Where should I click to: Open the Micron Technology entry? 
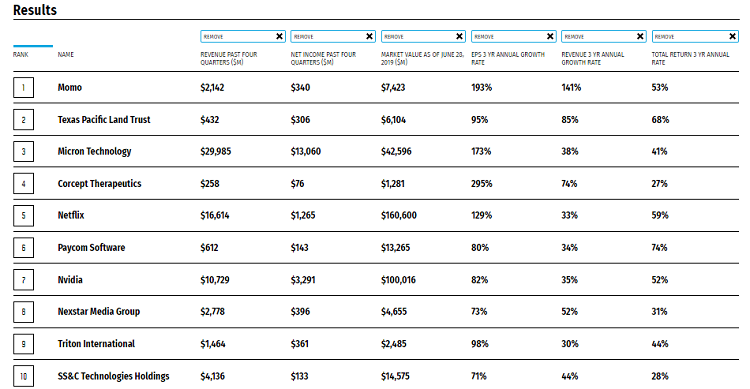coord(94,152)
